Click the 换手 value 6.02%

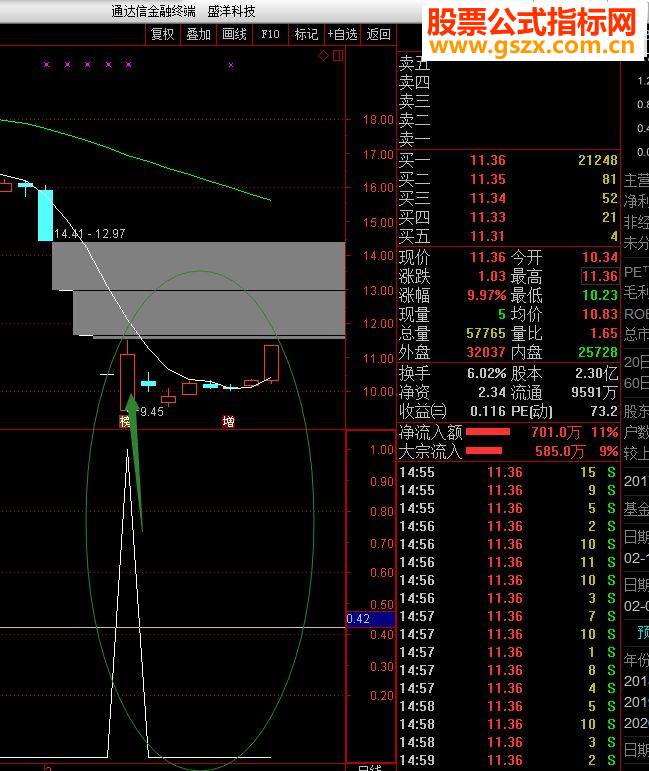coord(486,373)
